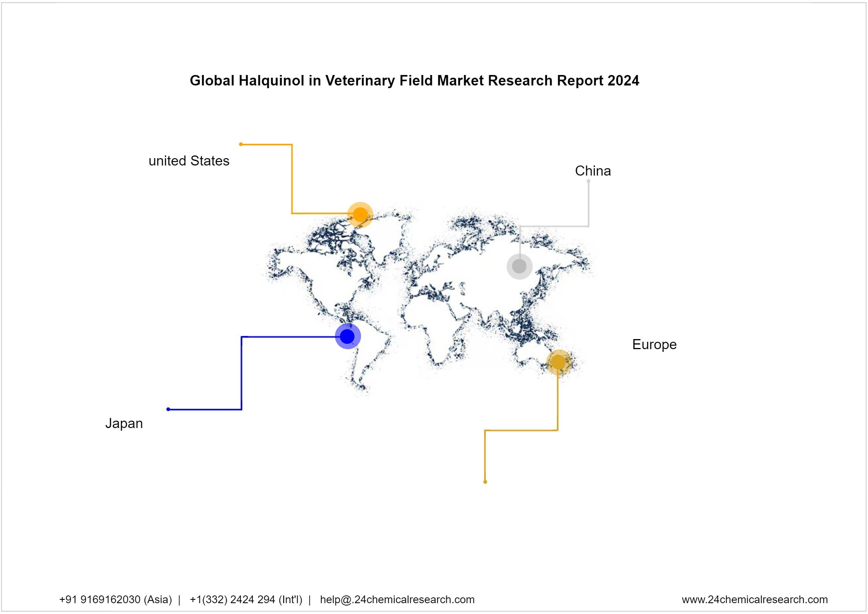The height and width of the screenshot is (614, 868).
Task: Click the report title heading
Action: 414,81
